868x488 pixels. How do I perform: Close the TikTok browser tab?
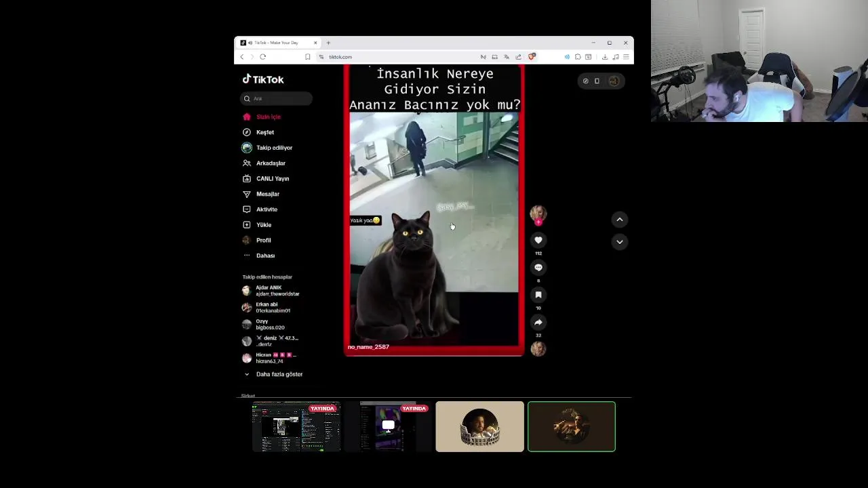click(315, 43)
